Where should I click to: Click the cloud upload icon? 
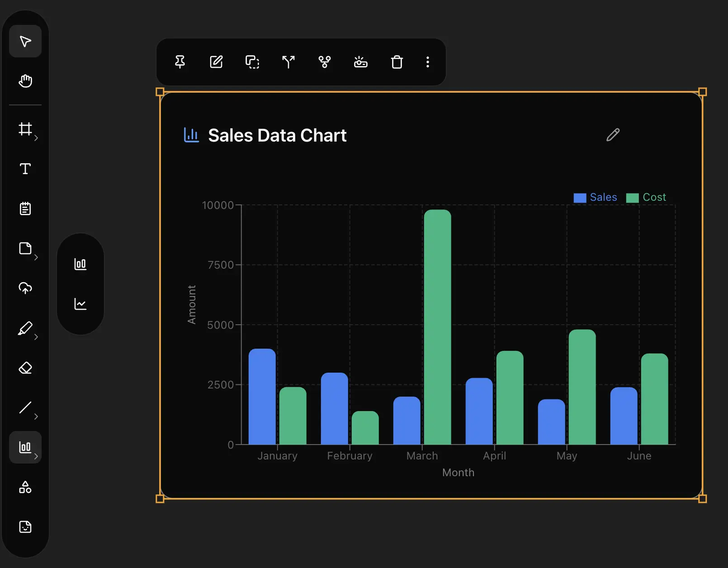[x=25, y=288]
